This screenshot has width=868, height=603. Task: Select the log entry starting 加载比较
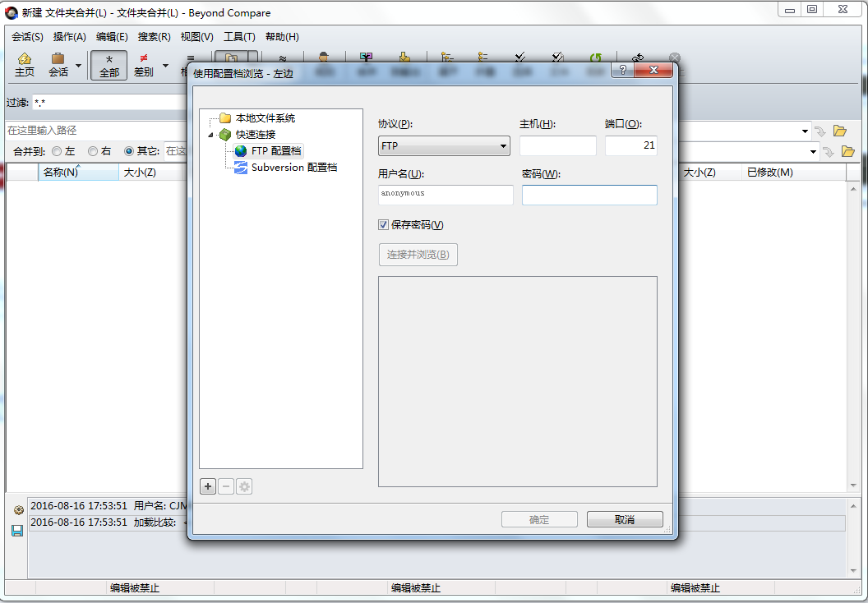click(x=108, y=522)
